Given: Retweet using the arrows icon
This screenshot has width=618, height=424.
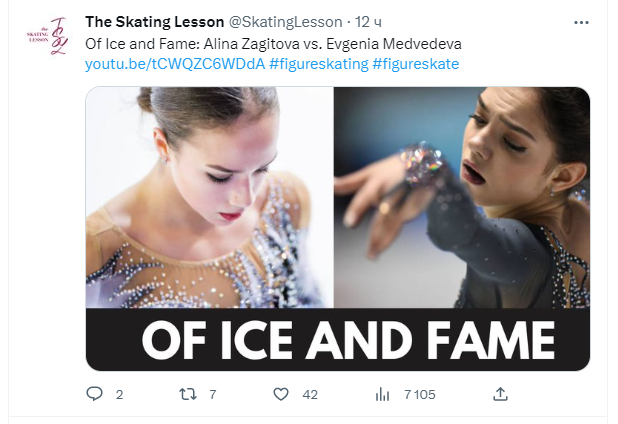Looking at the screenshot, I should (187, 394).
